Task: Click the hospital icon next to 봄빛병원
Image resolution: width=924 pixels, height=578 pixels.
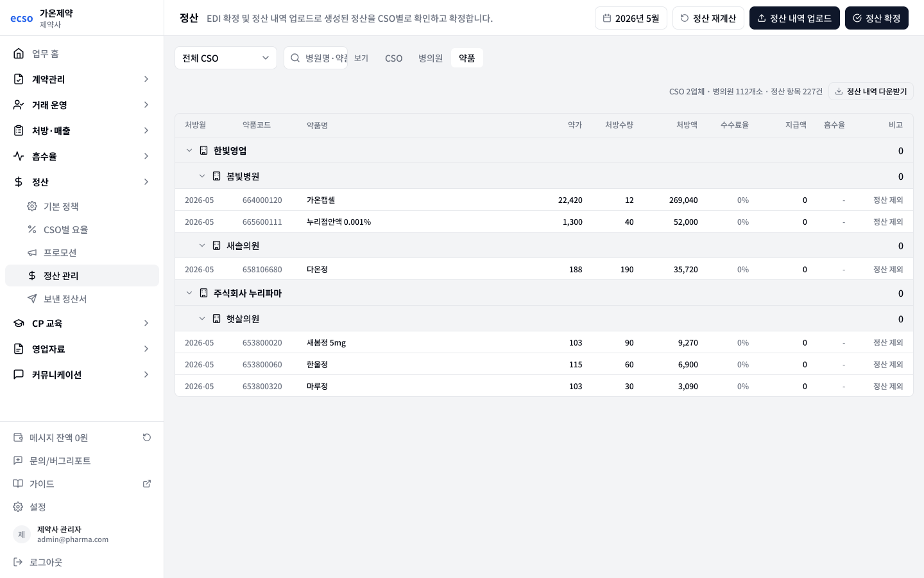Action: pos(216,176)
